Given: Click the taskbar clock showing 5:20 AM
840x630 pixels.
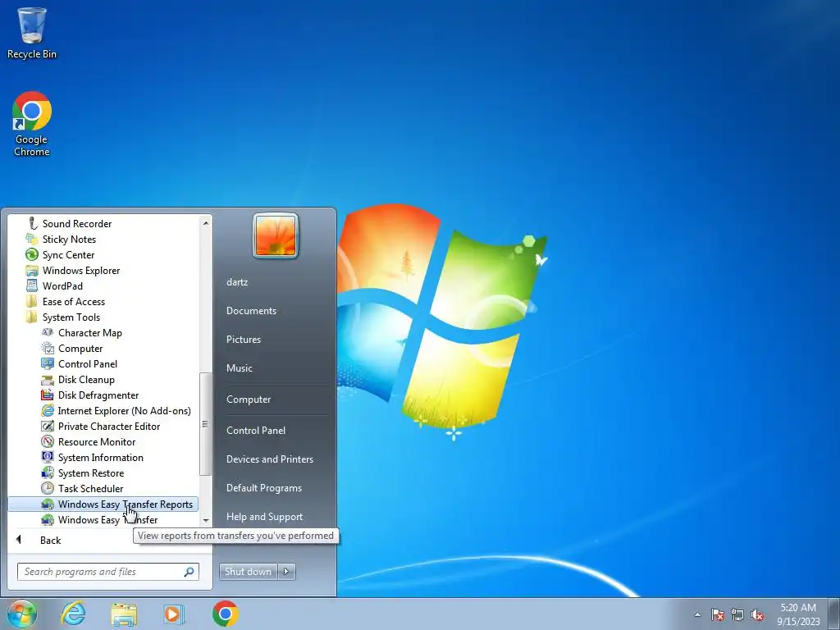Looking at the screenshot, I should click(x=798, y=614).
